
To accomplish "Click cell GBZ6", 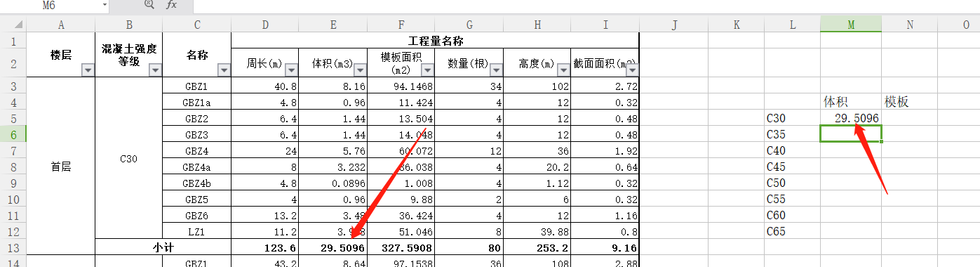I will tap(196, 216).
